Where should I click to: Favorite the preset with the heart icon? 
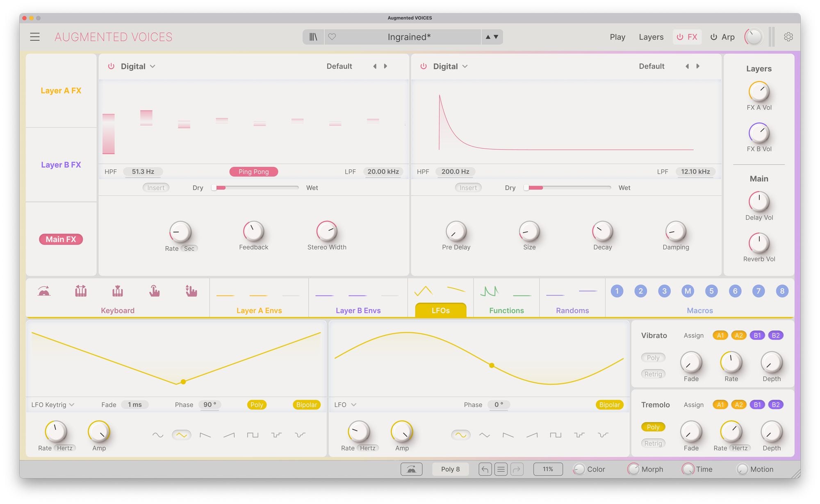pos(332,37)
